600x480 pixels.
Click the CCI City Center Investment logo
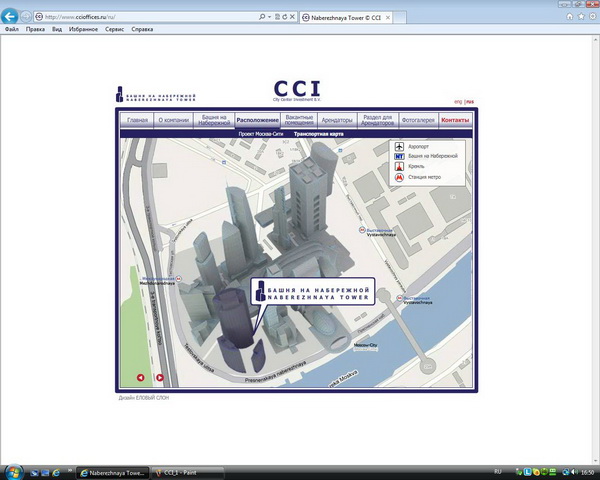(x=297, y=91)
